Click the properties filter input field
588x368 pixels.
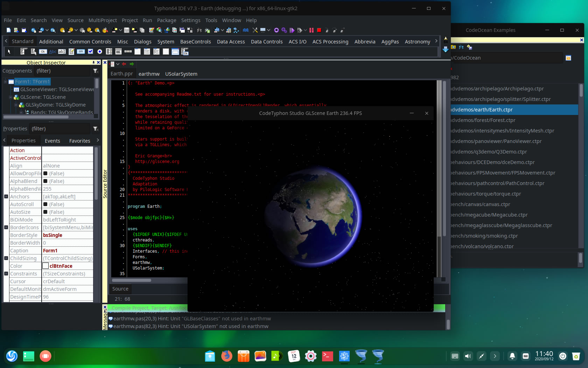pyautogui.click(x=60, y=129)
